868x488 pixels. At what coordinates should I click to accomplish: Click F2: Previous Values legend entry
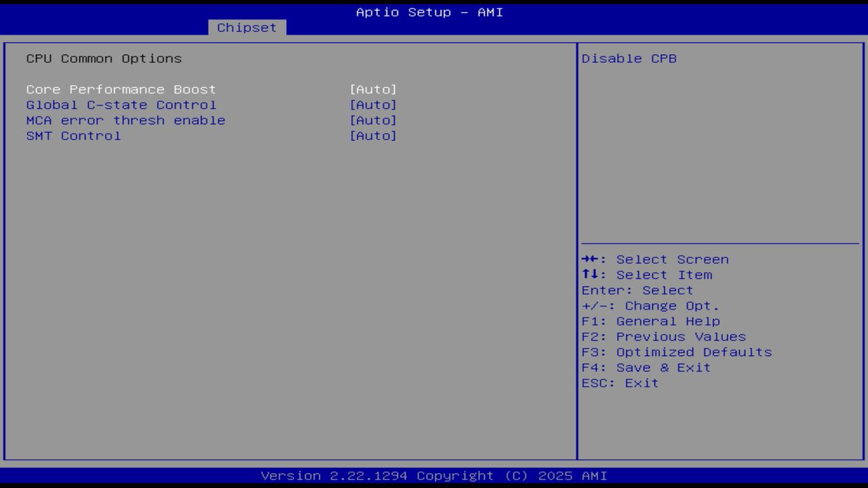point(663,336)
